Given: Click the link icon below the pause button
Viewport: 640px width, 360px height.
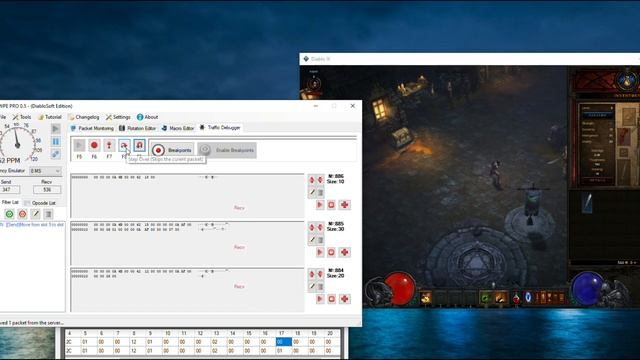Looking at the screenshot, I should coord(56,154).
